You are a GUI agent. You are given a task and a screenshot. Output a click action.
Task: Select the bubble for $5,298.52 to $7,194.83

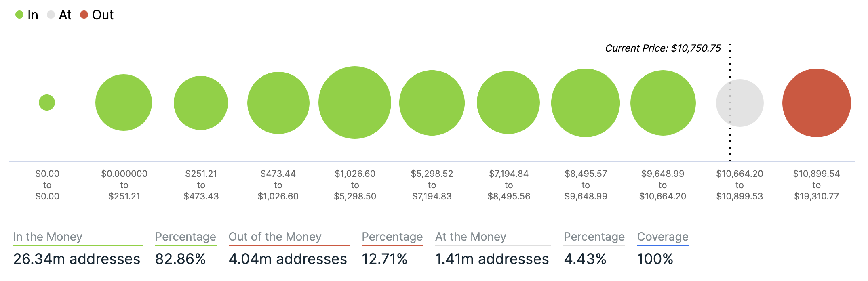click(x=432, y=103)
